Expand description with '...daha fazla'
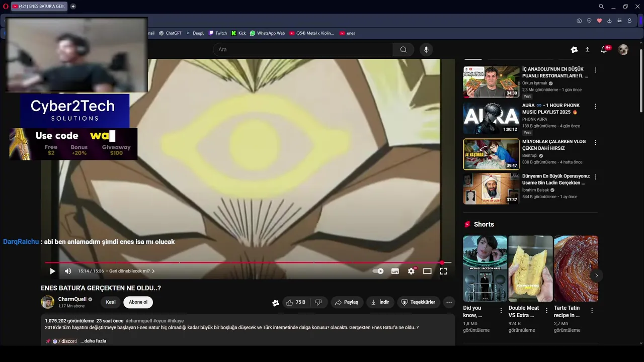Viewport: 644px width, 362px height. pos(93,341)
